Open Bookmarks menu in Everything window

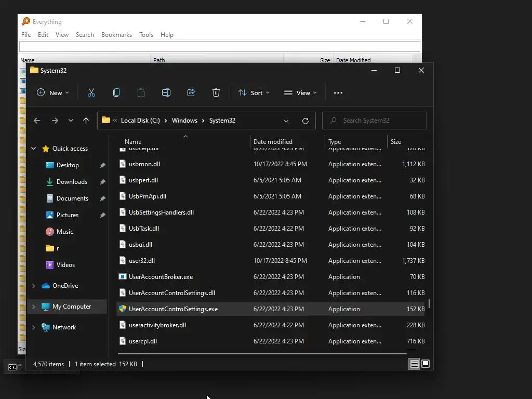point(116,35)
